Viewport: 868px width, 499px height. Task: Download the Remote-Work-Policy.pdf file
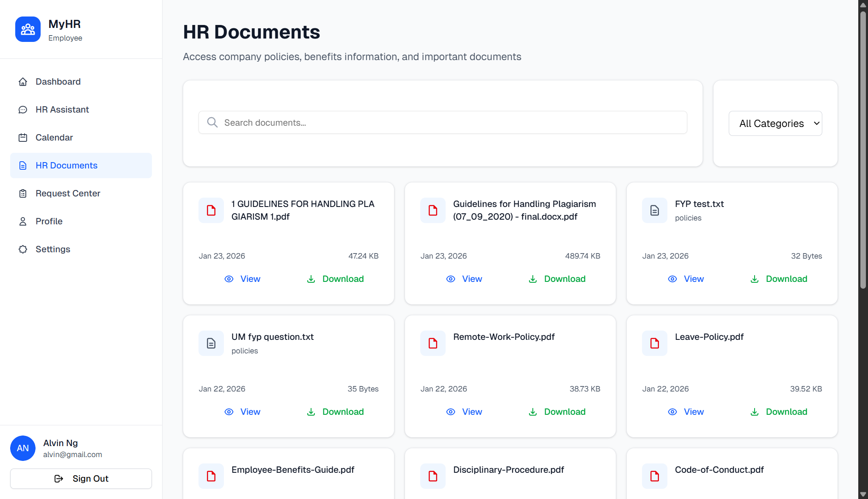[557, 411]
